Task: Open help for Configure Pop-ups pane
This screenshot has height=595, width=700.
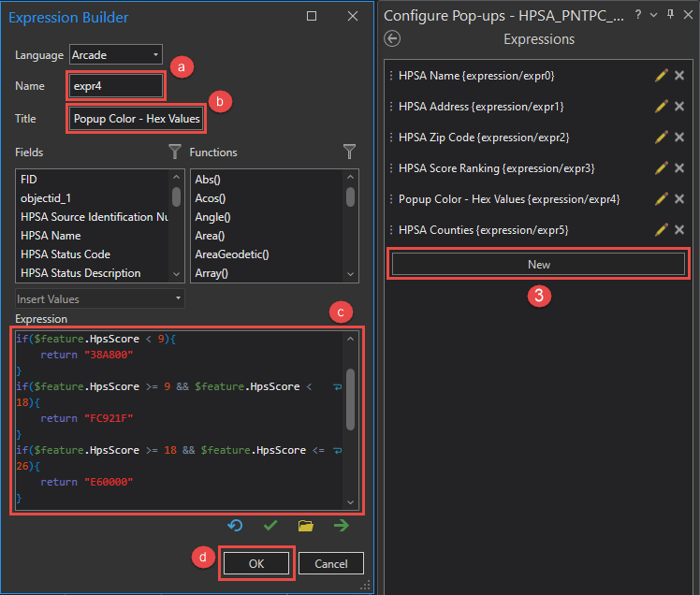Action: (x=638, y=15)
